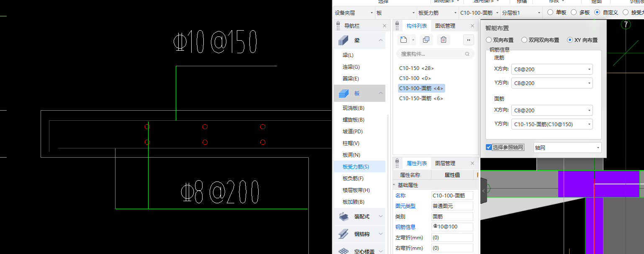
Task: Select 梁(L) in navigation list
Action: (348, 55)
